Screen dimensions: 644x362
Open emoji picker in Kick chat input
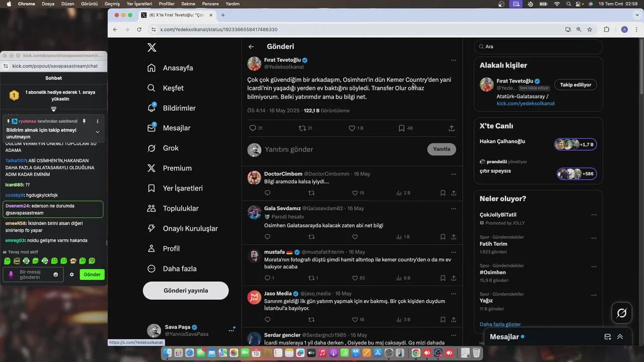(56, 275)
